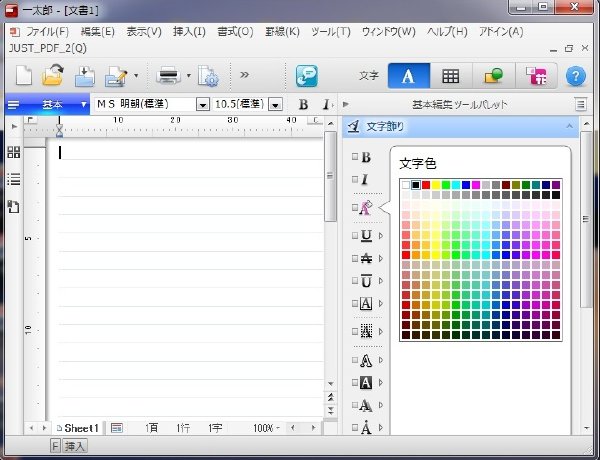Pick the yellow swatch in top row

point(436,185)
